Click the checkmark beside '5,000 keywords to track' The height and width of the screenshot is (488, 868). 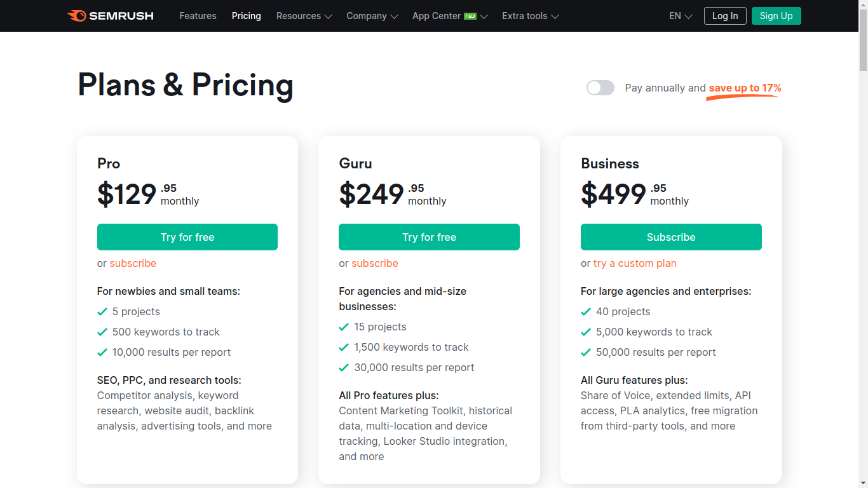click(x=586, y=332)
